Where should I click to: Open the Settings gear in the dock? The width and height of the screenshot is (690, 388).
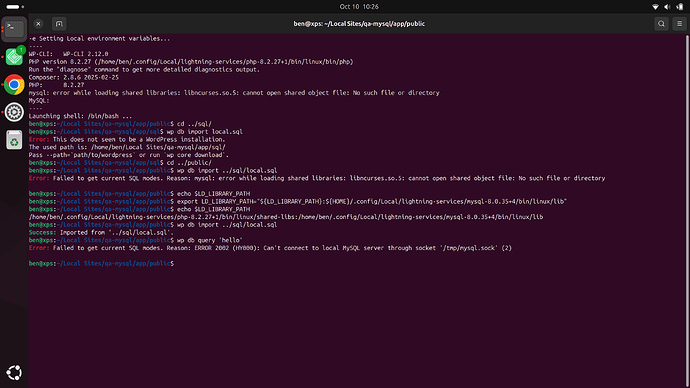14,112
